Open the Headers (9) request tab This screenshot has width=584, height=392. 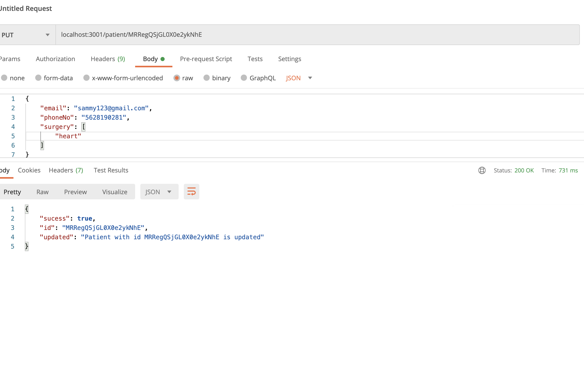click(108, 59)
